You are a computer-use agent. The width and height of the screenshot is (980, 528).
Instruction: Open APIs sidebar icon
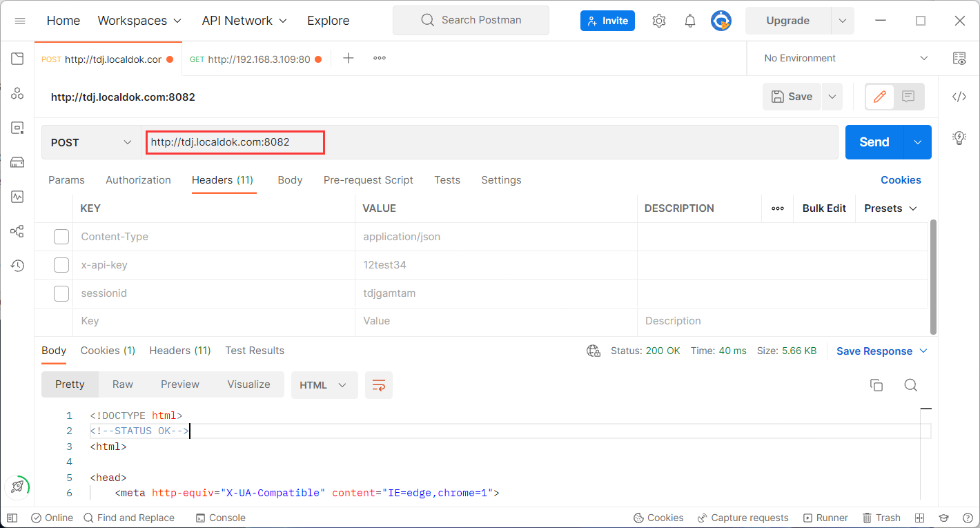pos(17,93)
